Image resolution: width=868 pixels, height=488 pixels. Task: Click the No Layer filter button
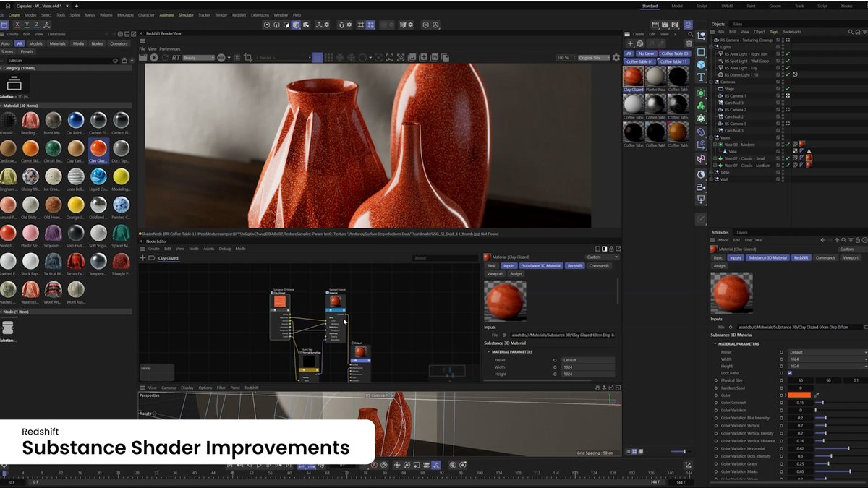click(647, 53)
